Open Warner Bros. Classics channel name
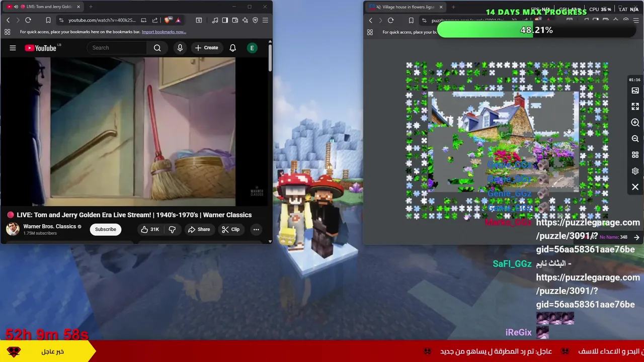644x362 pixels. [x=49, y=226]
